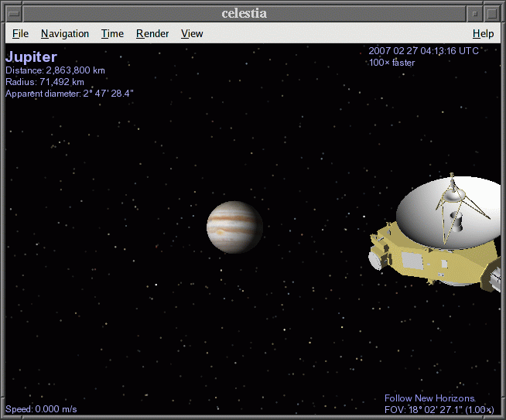The width and height of the screenshot is (506, 420).
Task: Maximize the celestia window
Action: (492, 13)
